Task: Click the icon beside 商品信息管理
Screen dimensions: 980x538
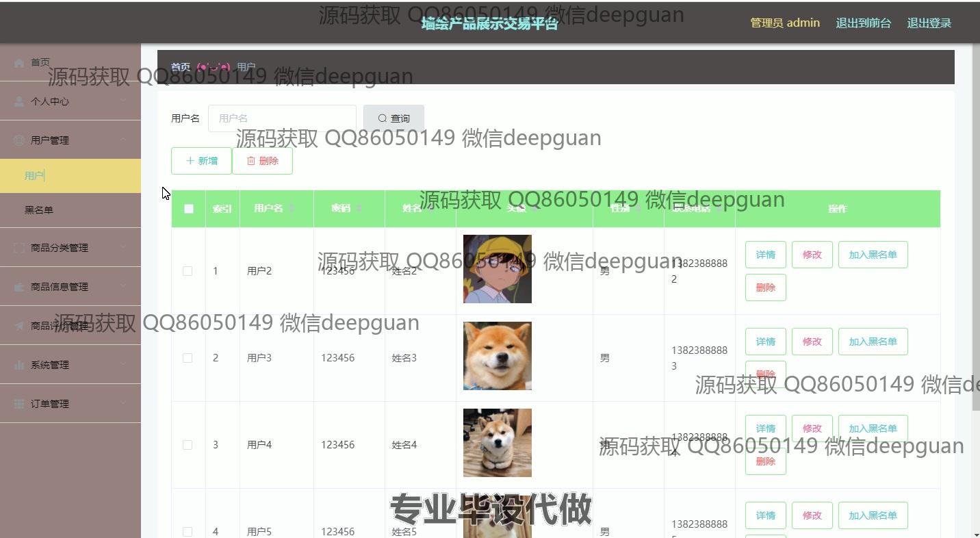Action: pyautogui.click(x=19, y=287)
